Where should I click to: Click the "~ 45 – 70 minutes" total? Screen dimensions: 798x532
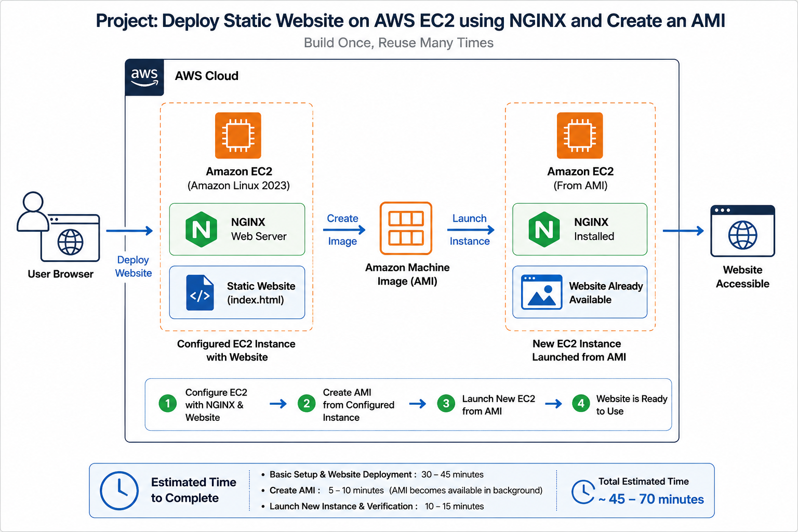tap(651, 499)
